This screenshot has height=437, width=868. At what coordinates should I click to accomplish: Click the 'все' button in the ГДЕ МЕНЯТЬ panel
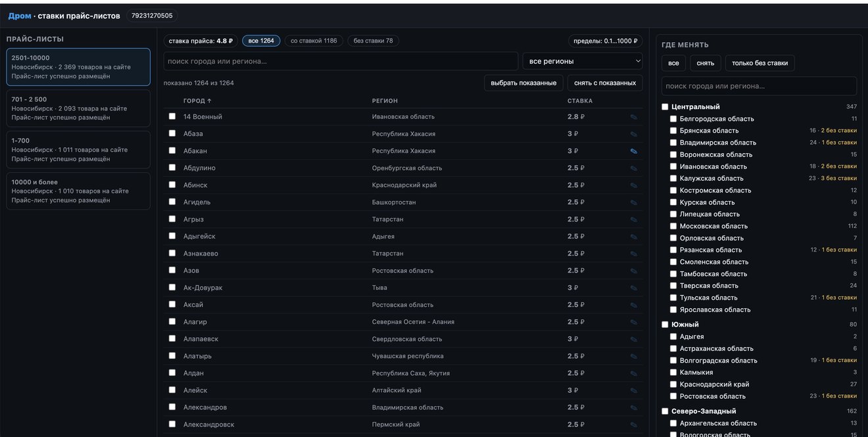(x=673, y=63)
